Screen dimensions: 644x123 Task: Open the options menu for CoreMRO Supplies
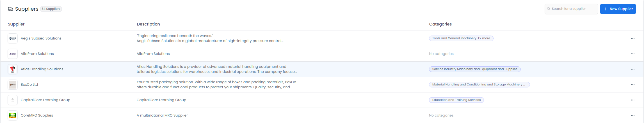point(632,115)
